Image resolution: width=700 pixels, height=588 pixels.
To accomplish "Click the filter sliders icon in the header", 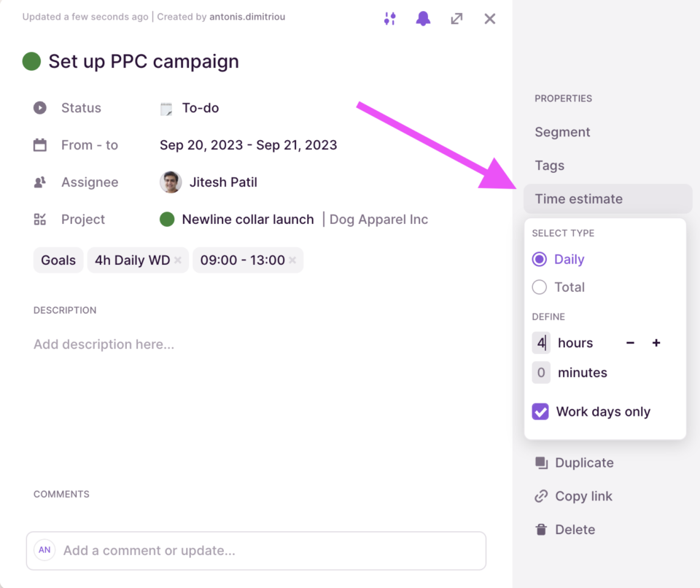I will click(x=389, y=19).
